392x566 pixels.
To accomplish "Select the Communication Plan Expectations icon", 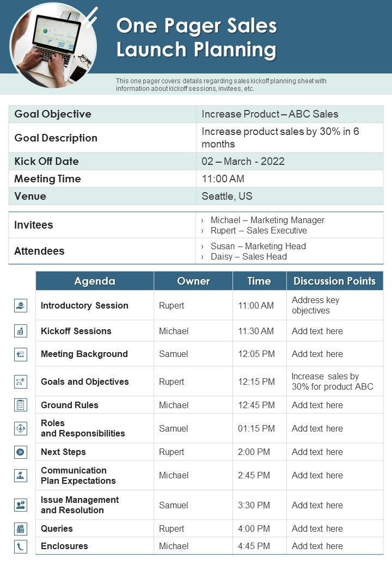I will click(x=21, y=475).
